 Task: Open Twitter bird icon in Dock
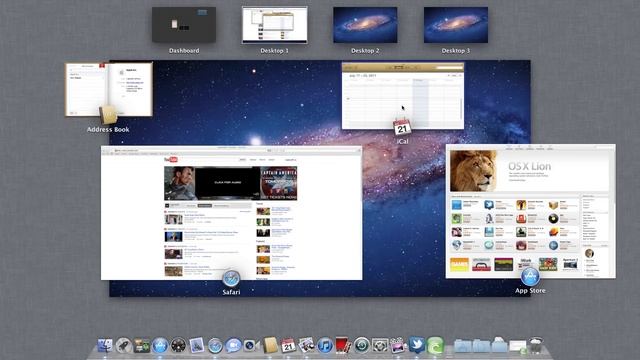point(416,345)
